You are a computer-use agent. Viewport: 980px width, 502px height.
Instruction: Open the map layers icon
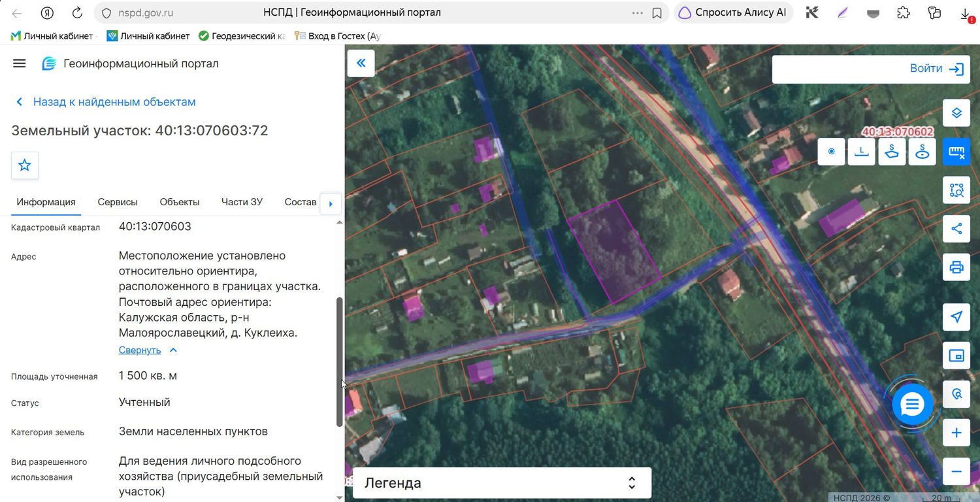956,113
